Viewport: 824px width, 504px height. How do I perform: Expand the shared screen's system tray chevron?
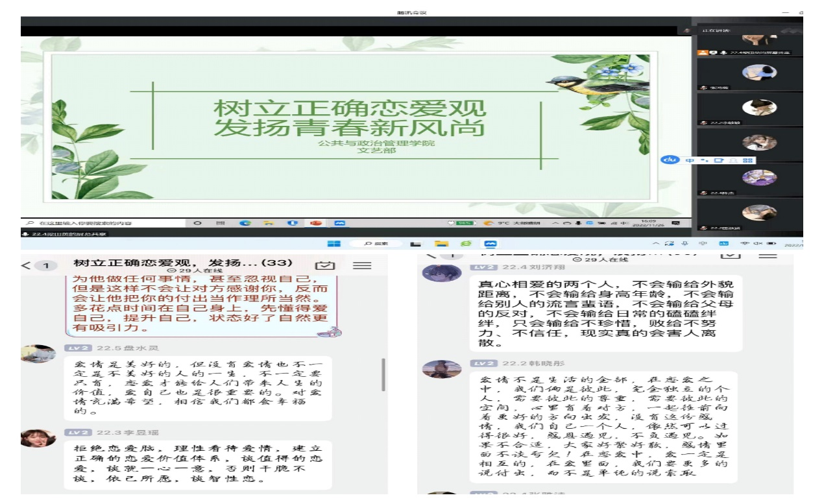click(x=555, y=223)
